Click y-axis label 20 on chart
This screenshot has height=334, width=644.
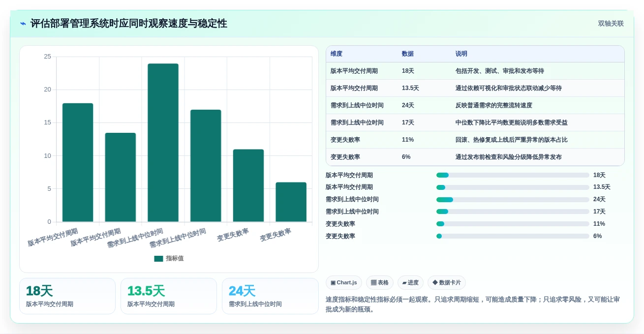click(47, 90)
